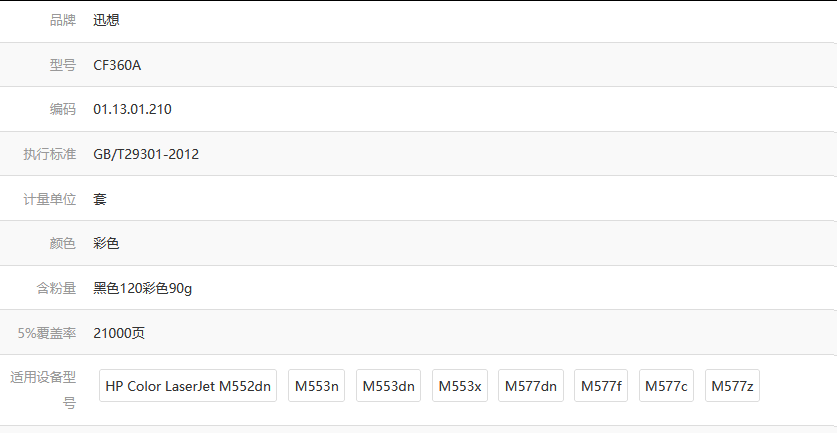Click the color value 彩色

pyautogui.click(x=106, y=243)
